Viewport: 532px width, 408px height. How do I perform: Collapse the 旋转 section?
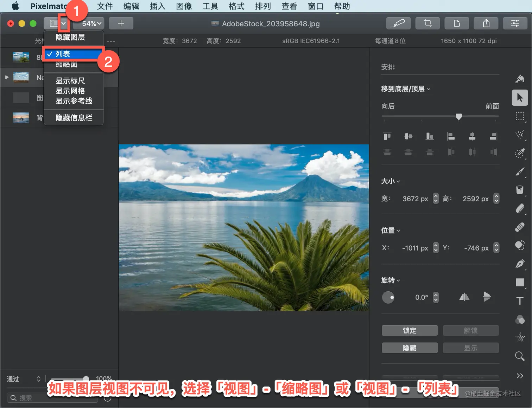tap(391, 280)
